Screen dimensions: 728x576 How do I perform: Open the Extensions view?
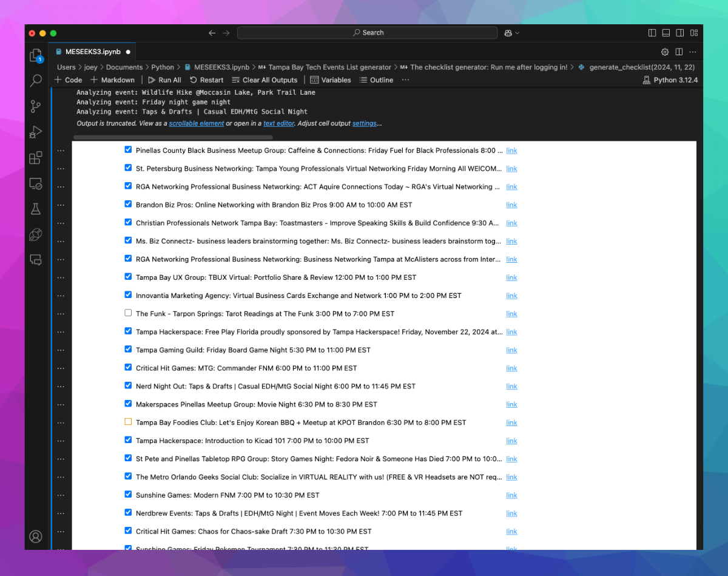[36, 158]
